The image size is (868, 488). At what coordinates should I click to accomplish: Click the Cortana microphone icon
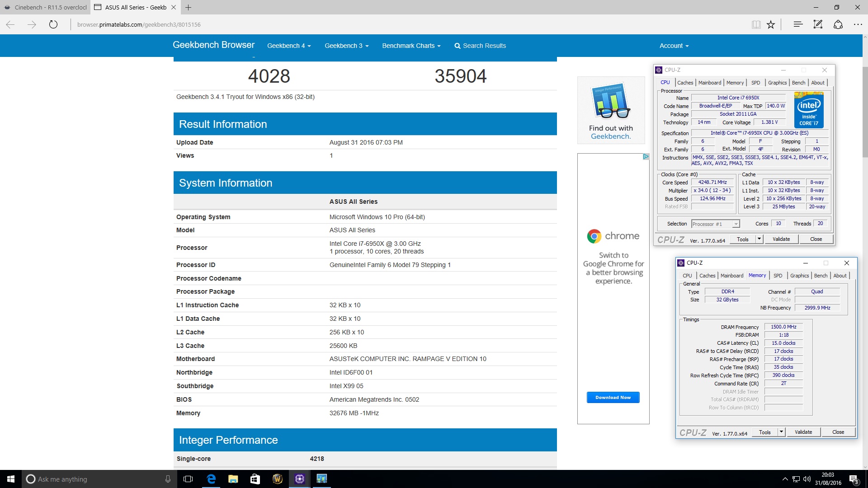pyautogui.click(x=168, y=479)
